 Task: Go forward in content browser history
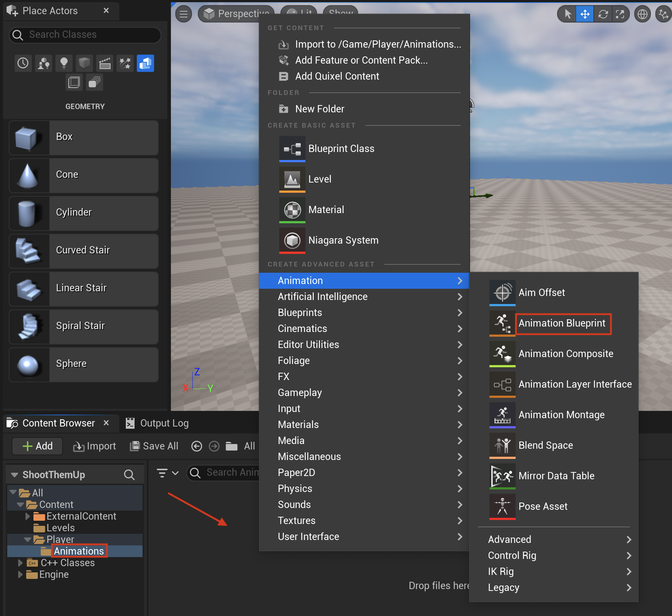click(214, 446)
